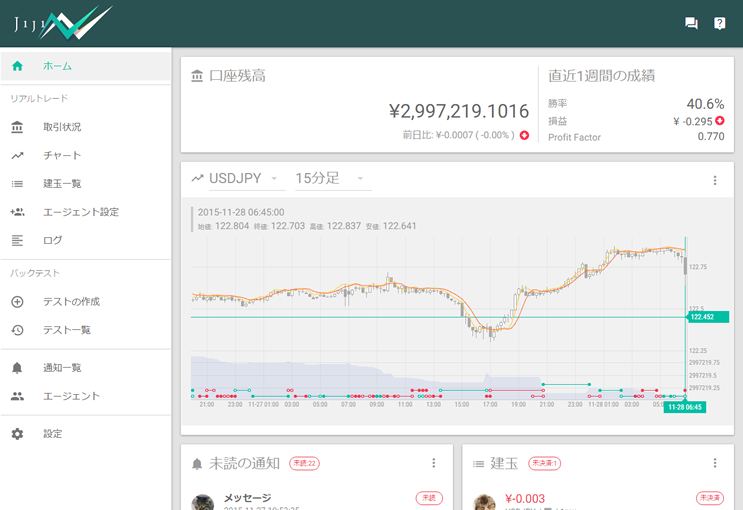Open the 15分足 timeframe dropdown

pos(333,179)
